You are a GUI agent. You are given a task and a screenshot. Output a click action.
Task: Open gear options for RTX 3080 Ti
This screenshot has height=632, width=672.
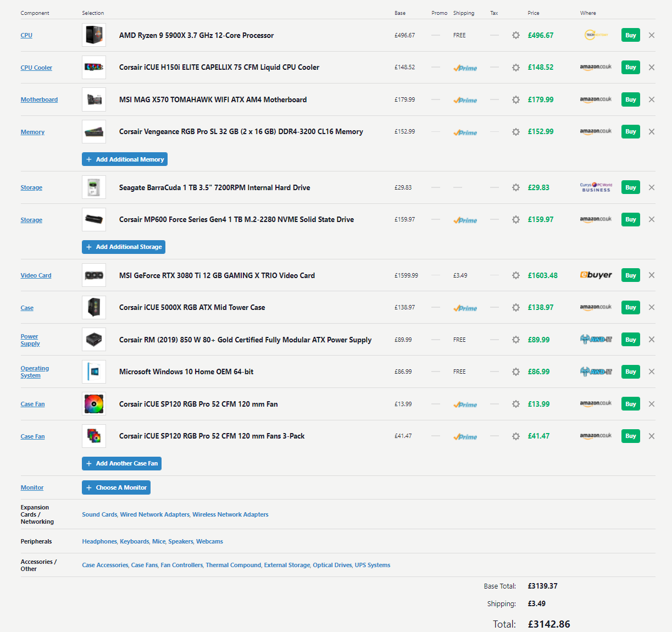pyautogui.click(x=515, y=275)
